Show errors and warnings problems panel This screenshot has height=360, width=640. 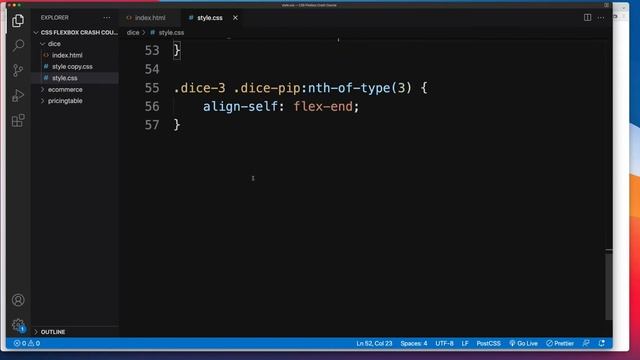27,343
